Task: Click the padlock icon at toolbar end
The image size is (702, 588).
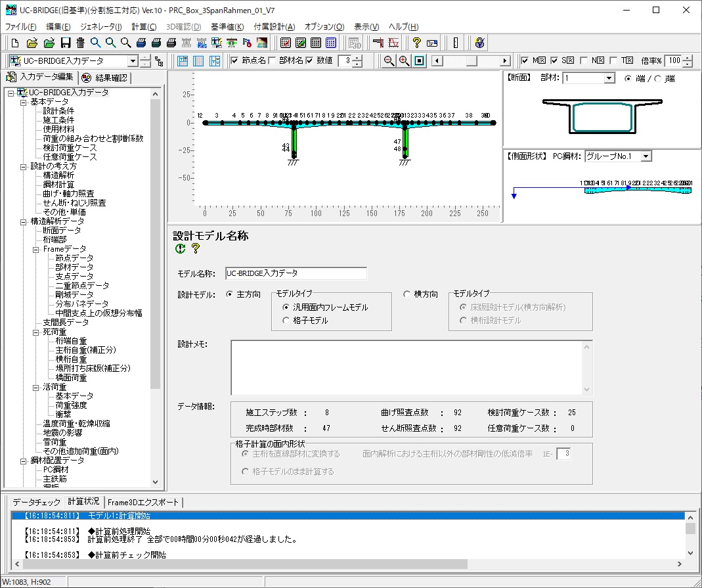Action: (479, 43)
